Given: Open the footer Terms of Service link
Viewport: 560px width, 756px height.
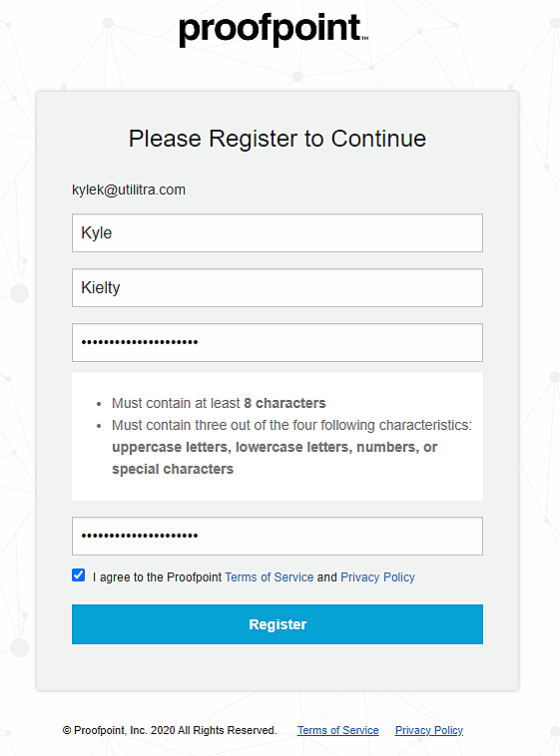Looking at the screenshot, I should pos(338,730).
